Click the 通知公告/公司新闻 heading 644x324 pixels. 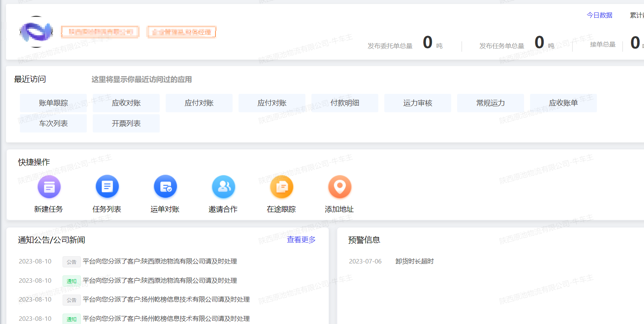(x=52, y=240)
